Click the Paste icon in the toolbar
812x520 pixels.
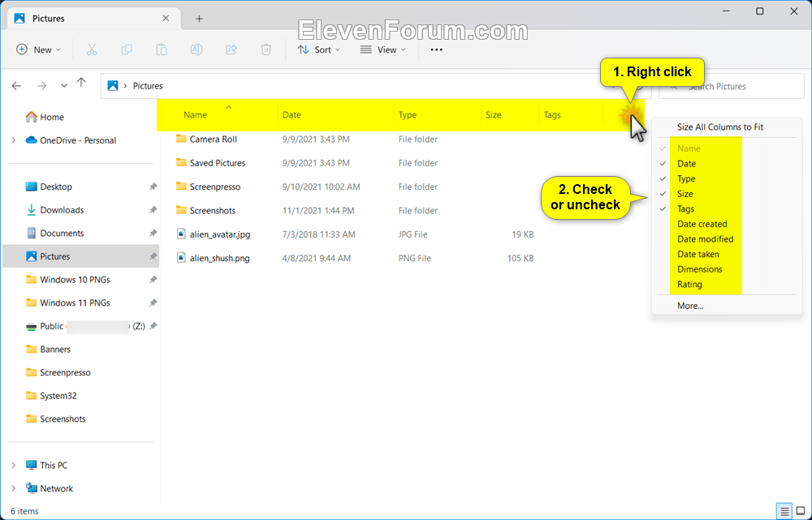point(162,49)
